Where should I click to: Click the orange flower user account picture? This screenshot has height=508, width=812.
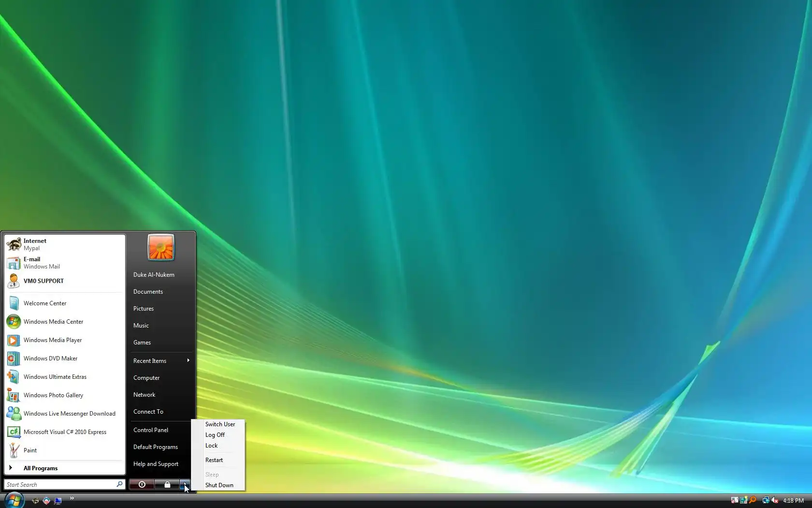(x=161, y=247)
